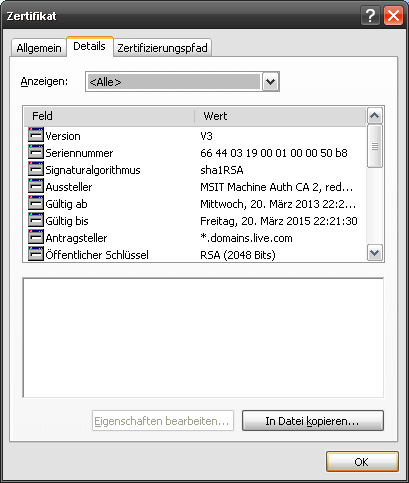Click the icon beside Signaturalgorithmus
The height and width of the screenshot is (483, 409).
point(36,169)
